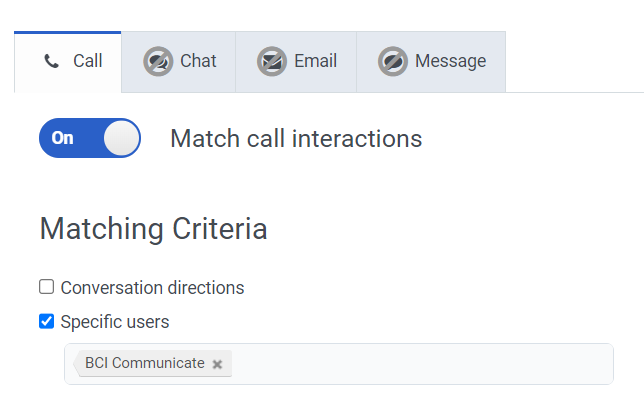The width and height of the screenshot is (644, 401).
Task: Click the 'On' text inside the toggle
Action: tap(63, 138)
